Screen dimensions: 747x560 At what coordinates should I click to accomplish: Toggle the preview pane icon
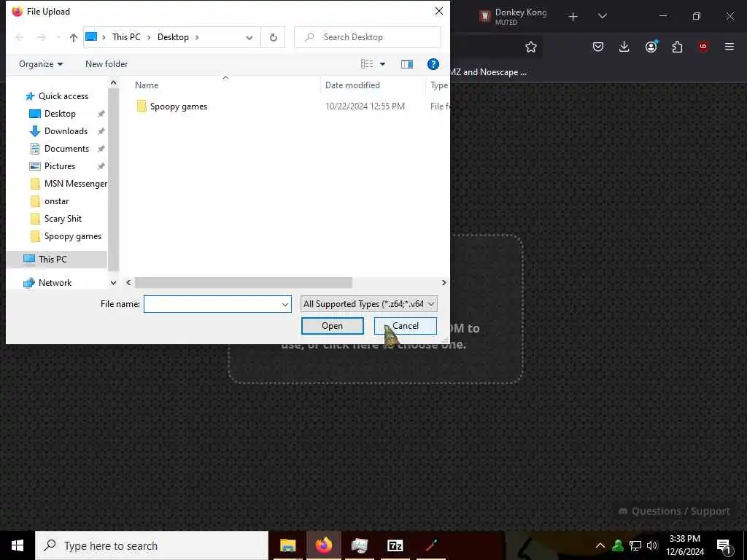(407, 64)
